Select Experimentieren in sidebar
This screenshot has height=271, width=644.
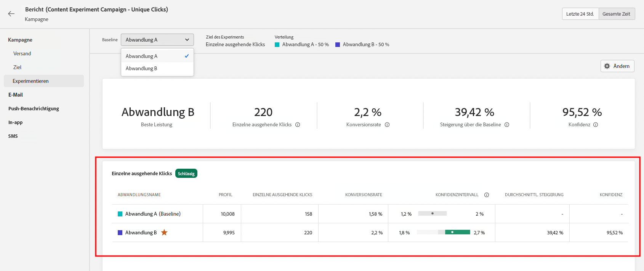(x=44, y=81)
